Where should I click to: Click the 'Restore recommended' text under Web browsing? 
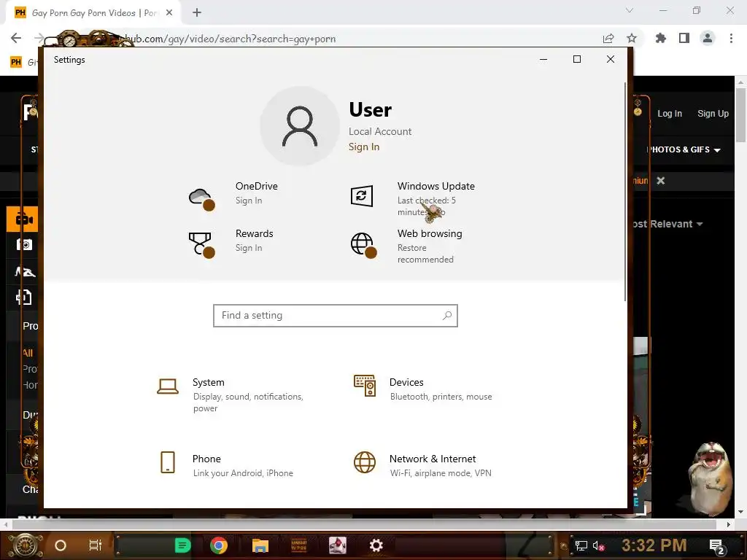(x=425, y=253)
